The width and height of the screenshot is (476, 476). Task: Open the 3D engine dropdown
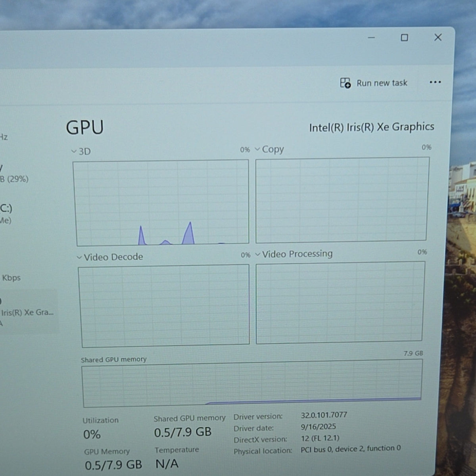tap(81, 152)
